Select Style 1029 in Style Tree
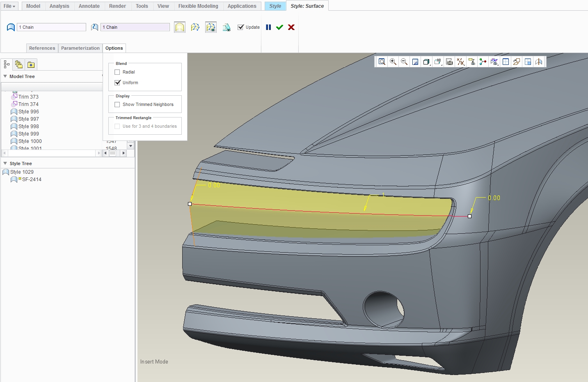 [x=18, y=172]
